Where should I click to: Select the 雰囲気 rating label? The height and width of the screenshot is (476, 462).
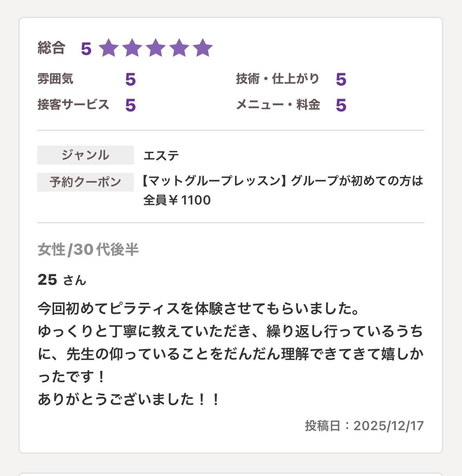tap(55, 79)
